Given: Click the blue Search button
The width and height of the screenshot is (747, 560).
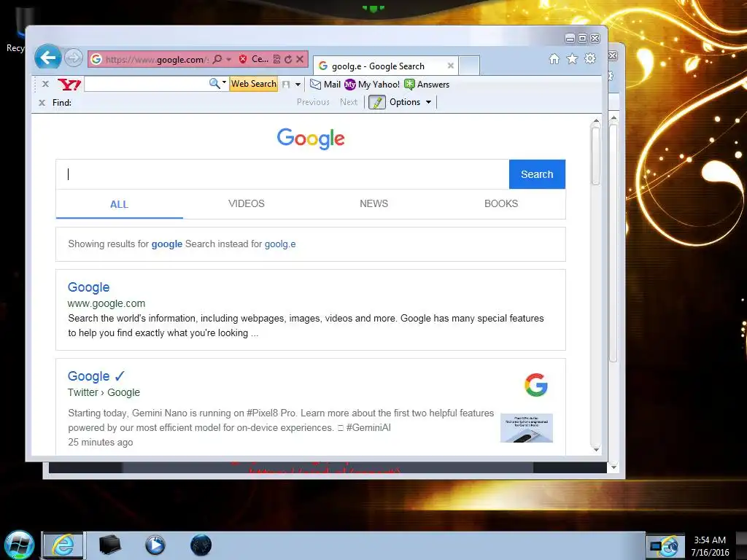Looking at the screenshot, I should (x=537, y=174).
